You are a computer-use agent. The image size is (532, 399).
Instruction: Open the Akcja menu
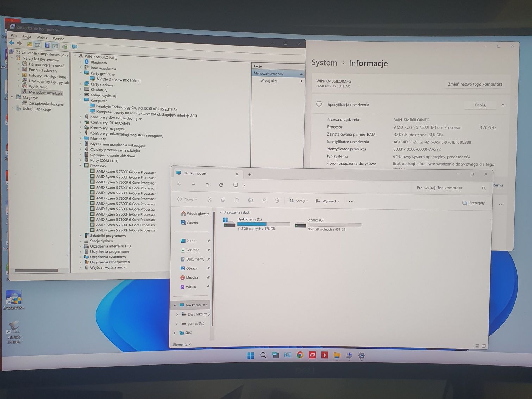26,36
